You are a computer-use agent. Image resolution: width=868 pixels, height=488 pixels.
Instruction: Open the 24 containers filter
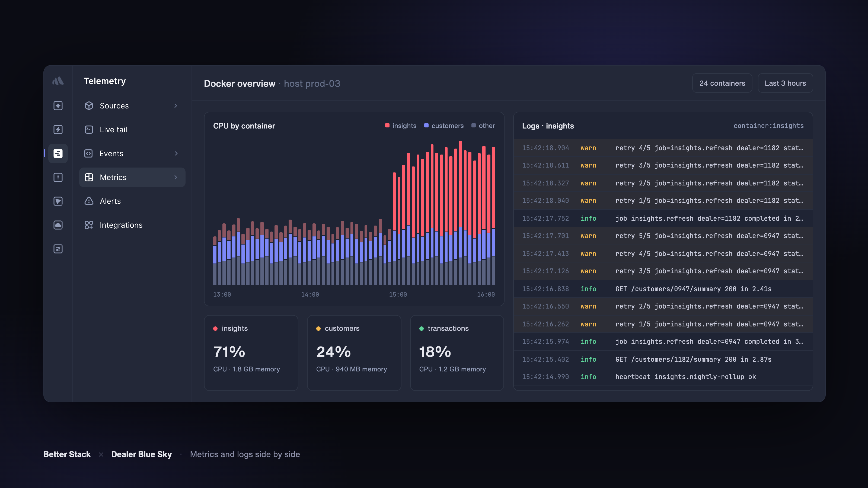[722, 83]
